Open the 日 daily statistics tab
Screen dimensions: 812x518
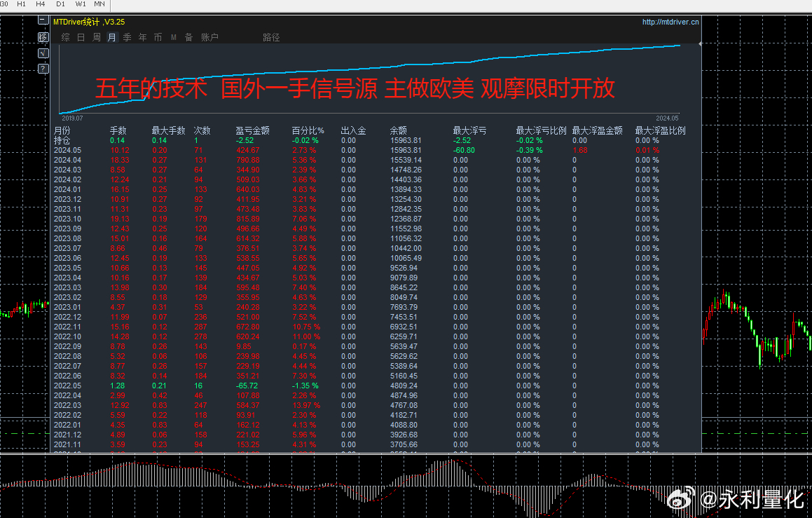81,37
